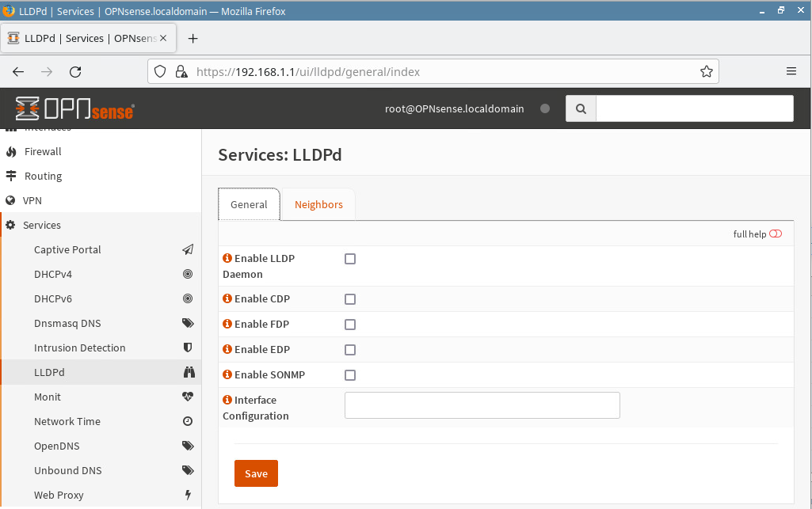The image size is (812, 509).
Task: Click the binoculars icon next to LLDPd
Action: pyautogui.click(x=188, y=372)
